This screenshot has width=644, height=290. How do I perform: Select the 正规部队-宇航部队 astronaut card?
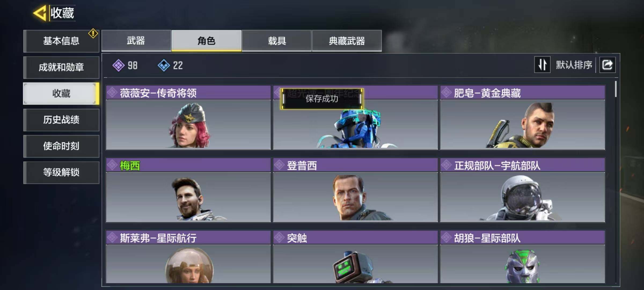pos(522,190)
